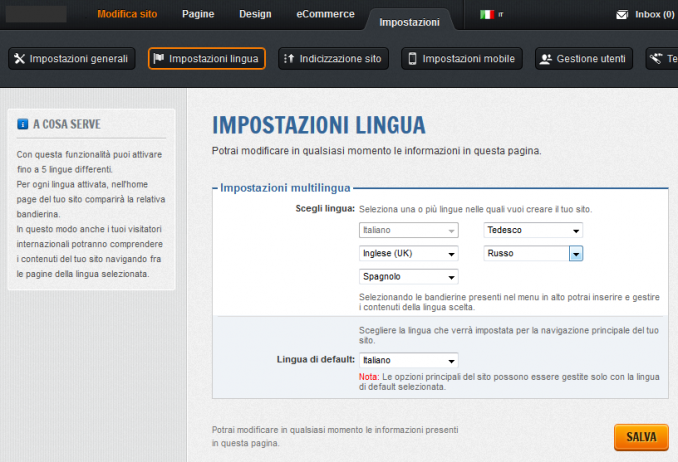Go to the eCommerce tab
The height and width of the screenshot is (462, 678).
(325, 14)
